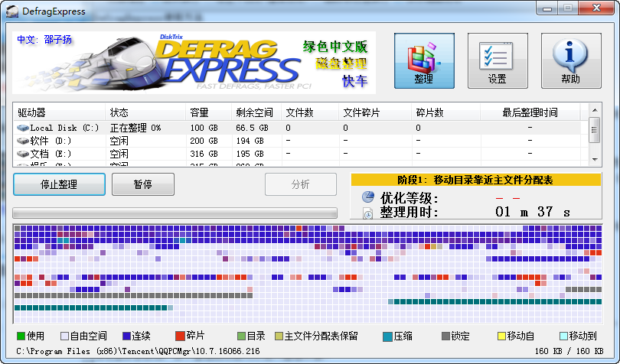This screenshot has width=620, height=364.
Task: Click the disk cluster map
Action: point(308,274)
